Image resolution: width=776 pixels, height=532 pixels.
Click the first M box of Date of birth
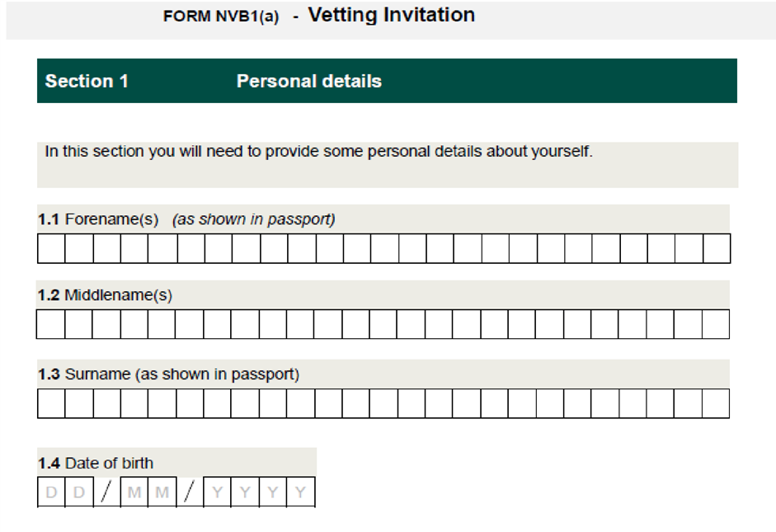point(134,492)
